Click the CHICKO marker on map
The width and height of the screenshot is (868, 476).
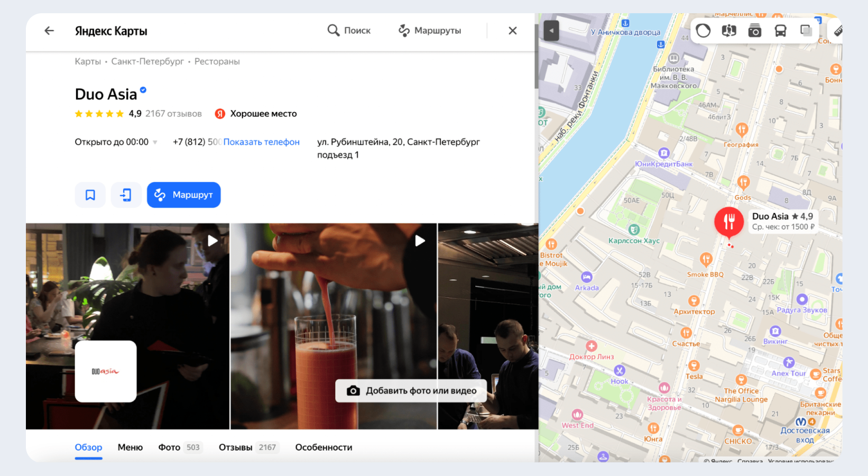(738, 431)
